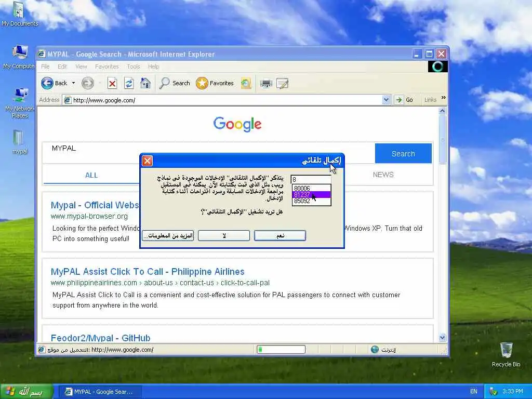Click the system tray icon near clock

coord(494,392)
